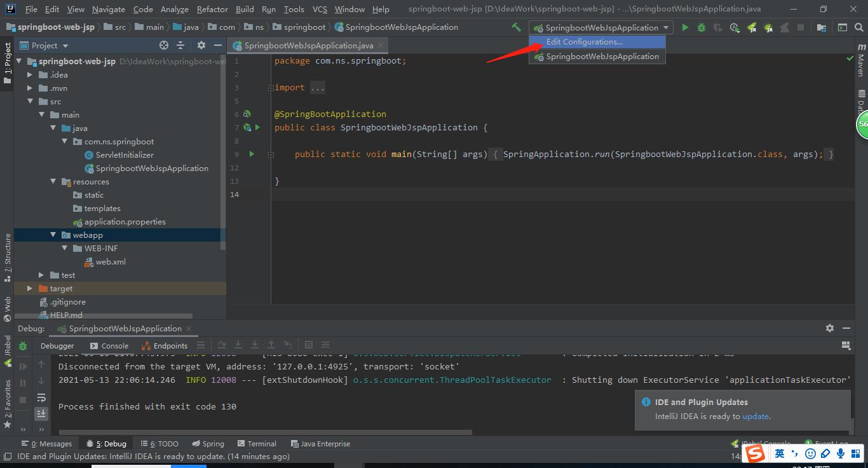
Task: Toggle the 1: Project side tab
Action: [x=7, y=64]
